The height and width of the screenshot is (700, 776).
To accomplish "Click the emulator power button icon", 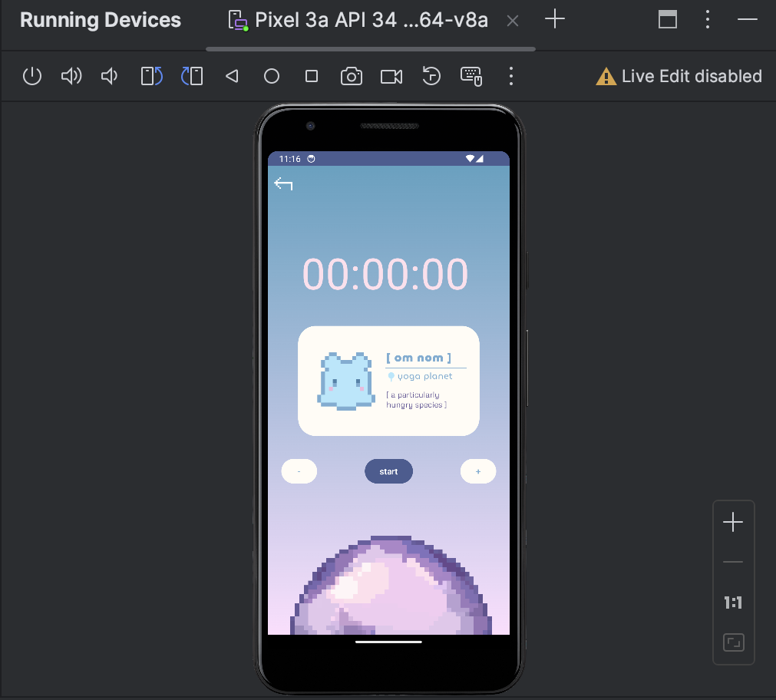I will (x=32, y=76).
